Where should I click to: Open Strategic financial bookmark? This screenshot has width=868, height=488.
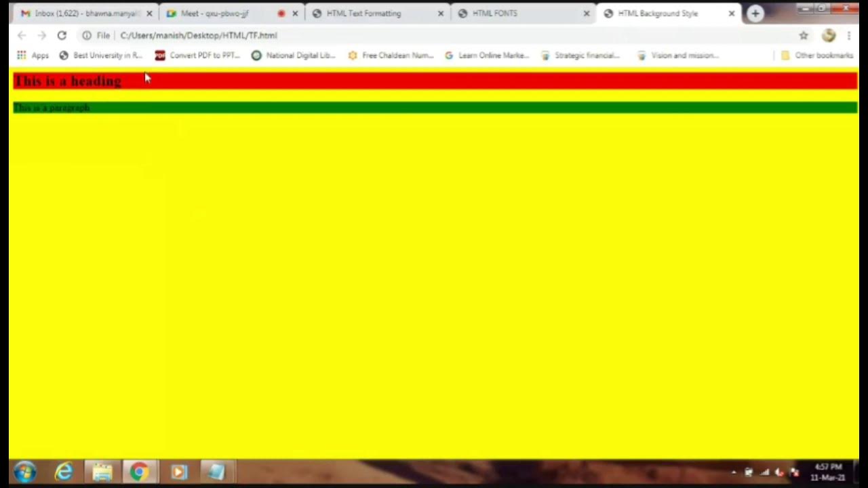580,56
